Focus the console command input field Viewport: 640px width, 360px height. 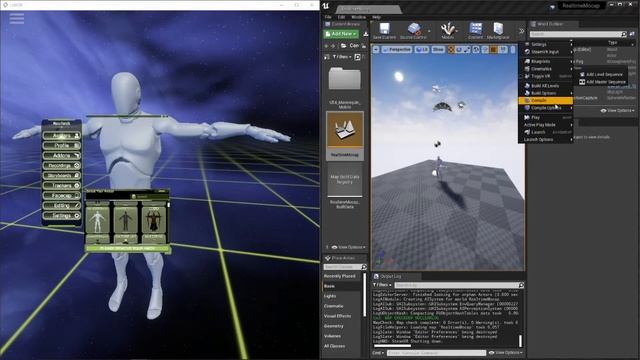[436, 353]
